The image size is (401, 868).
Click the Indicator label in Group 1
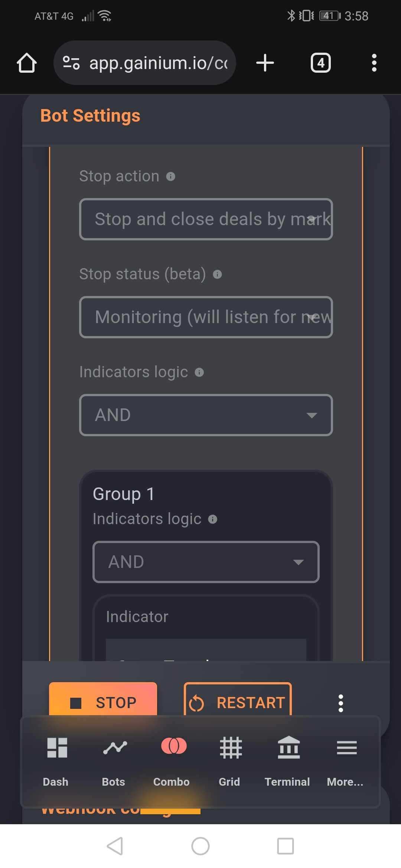(x=137, y=617)
